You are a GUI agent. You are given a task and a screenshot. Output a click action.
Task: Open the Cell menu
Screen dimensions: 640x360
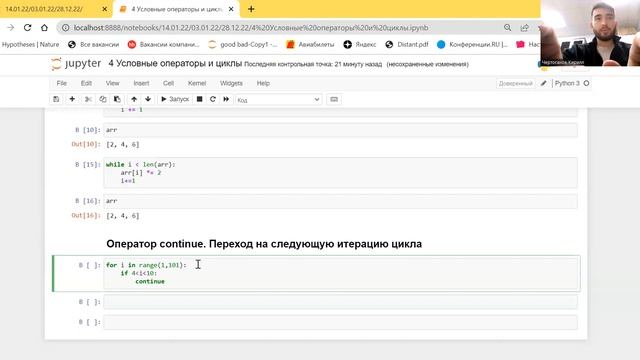tap(169, 83)
